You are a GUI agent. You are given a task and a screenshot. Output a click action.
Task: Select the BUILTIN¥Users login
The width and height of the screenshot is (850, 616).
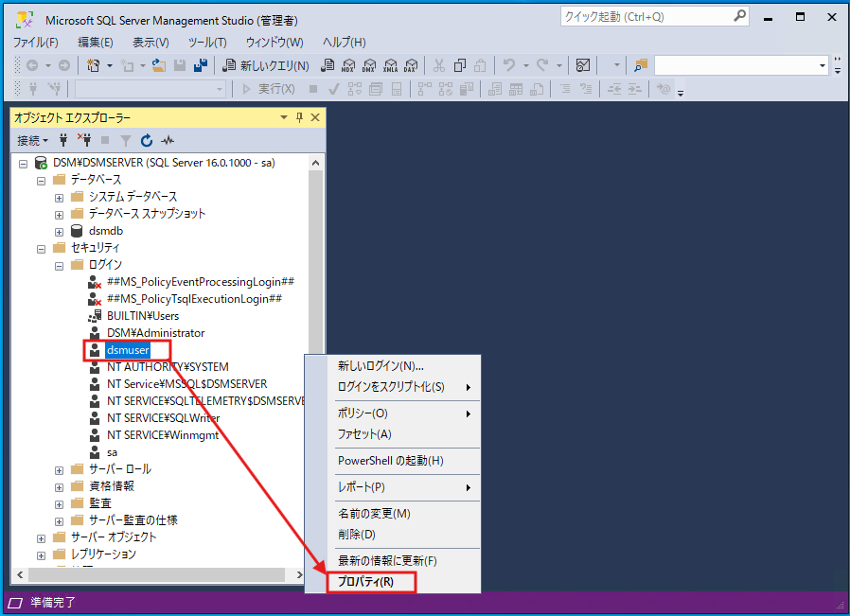(x=143, y=316)
